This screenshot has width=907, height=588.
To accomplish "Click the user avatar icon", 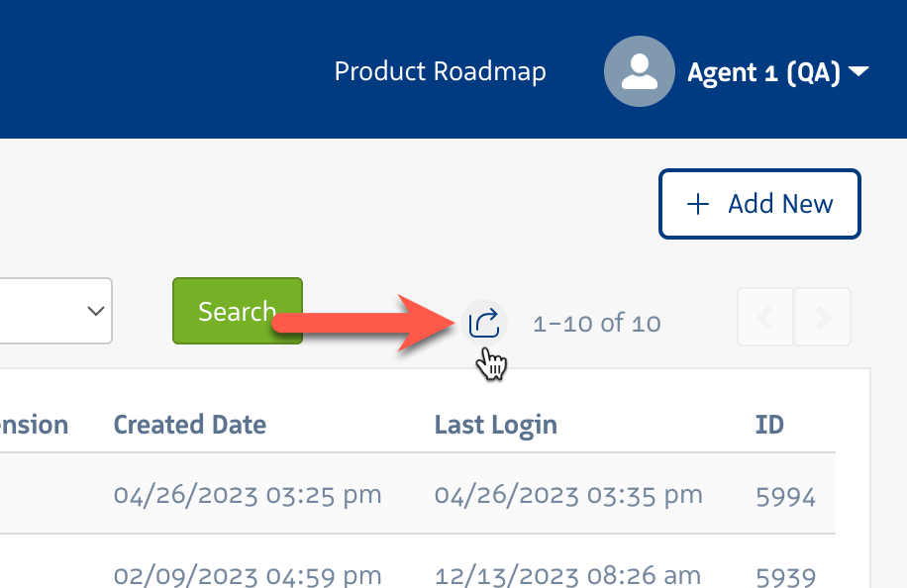I will point(640,71).
